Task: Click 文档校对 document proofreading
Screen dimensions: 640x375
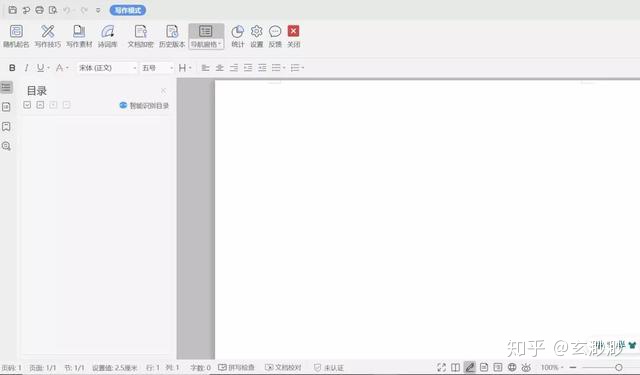Action: pos(283,368)
